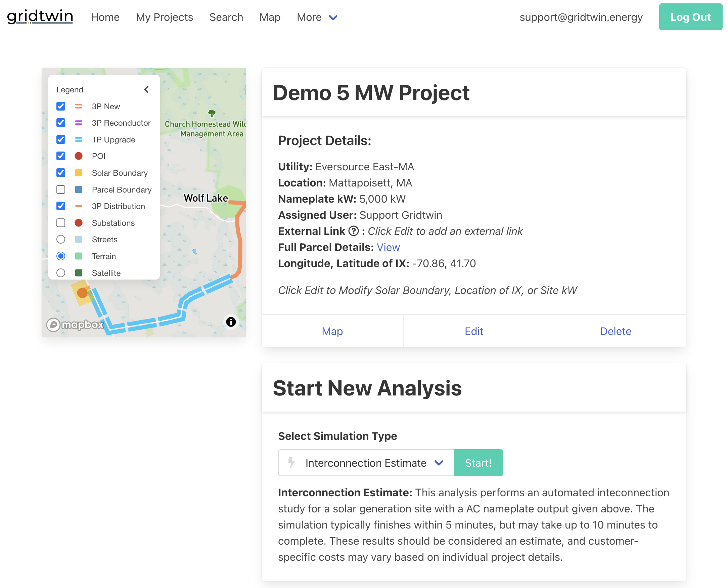This screenshot has height=588, width=728.
Task: Click Edit in the project card
Action: click(x=474, y=331)
